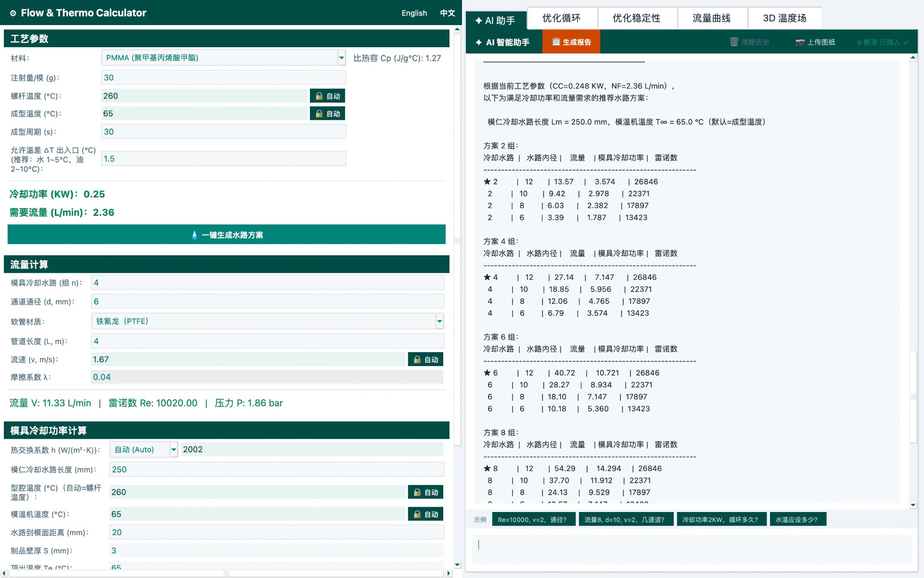Click the 水路到模面距离 input field

pos(277,532)
